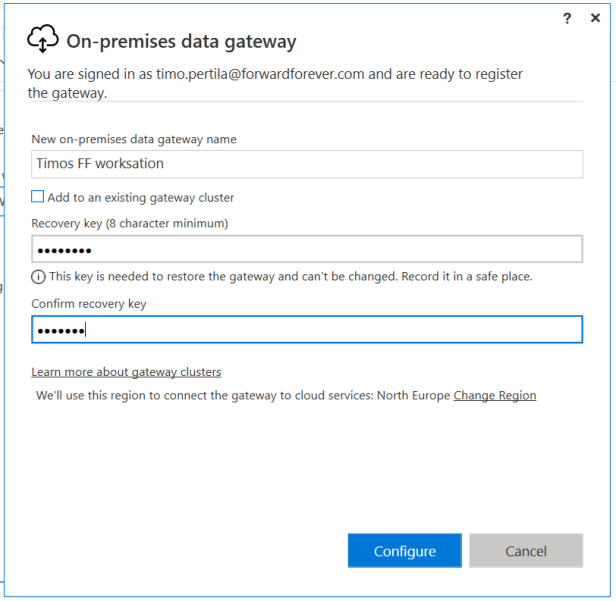Close the gateway dialog with the X
616x601 pixels.
[596, 18]
